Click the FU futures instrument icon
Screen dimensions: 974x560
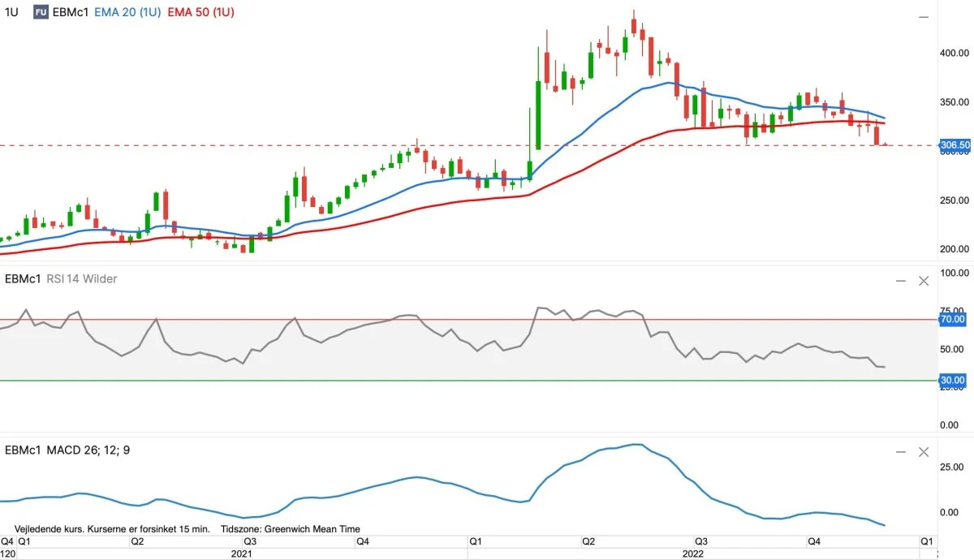(41, 13)
